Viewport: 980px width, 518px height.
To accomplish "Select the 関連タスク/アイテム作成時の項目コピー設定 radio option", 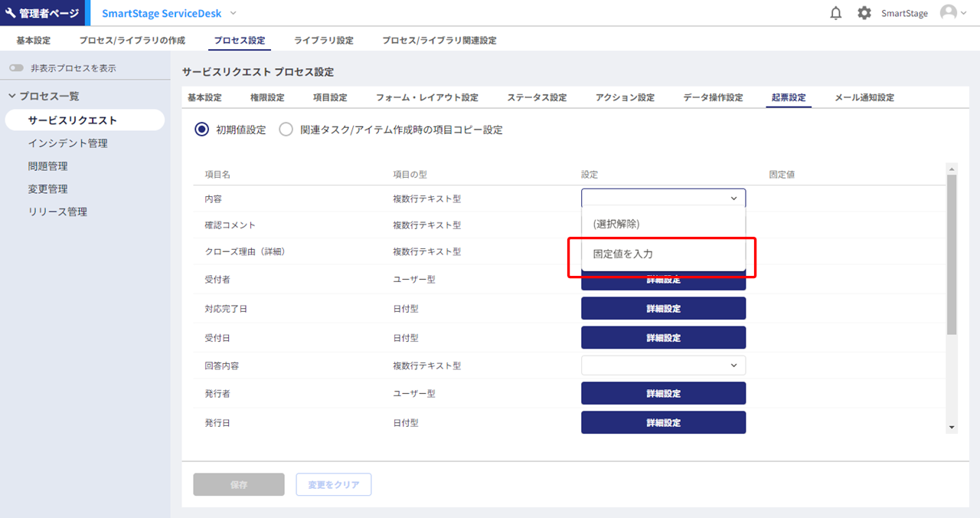I will (x=286, y=129).
